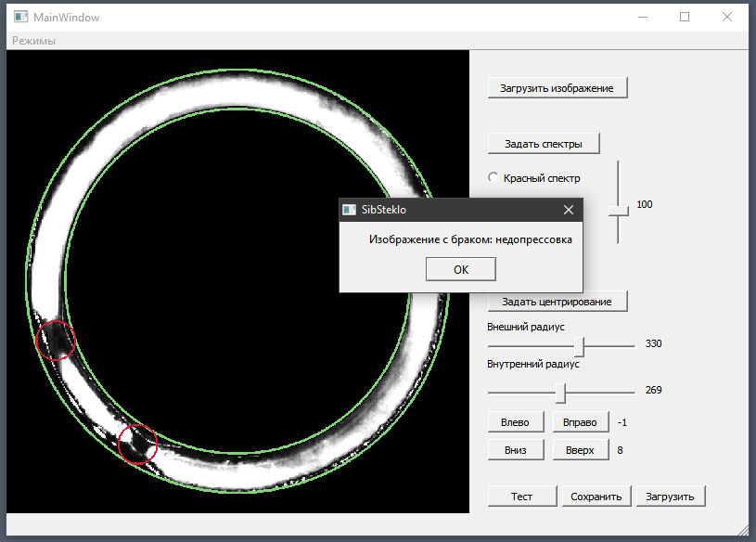Click the Влево button

[516, 422]
